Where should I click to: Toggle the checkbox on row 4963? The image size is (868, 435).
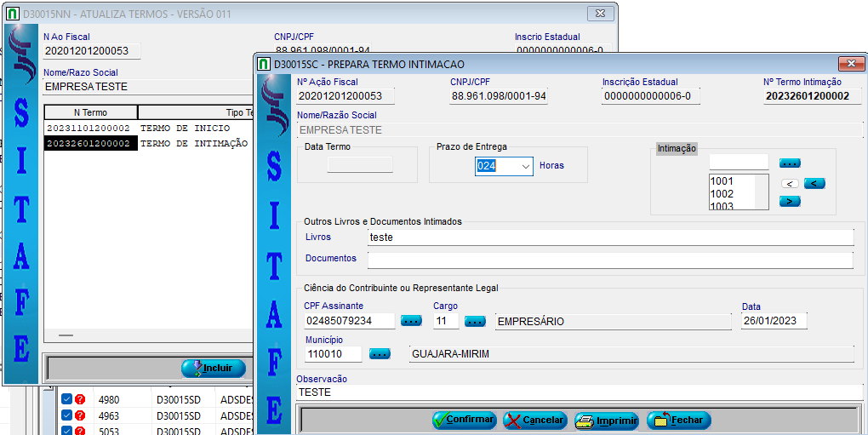[x=66, y=415]
